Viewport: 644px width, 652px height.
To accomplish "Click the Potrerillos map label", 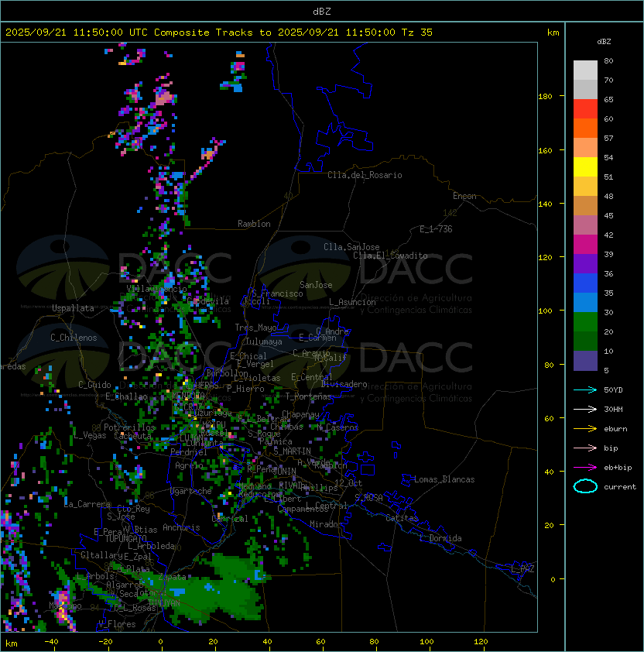I will tap(129, 427).
